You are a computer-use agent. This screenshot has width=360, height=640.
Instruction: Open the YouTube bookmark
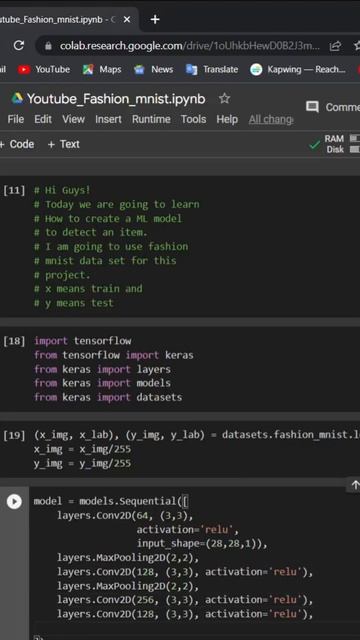click(x=44, y=69)
